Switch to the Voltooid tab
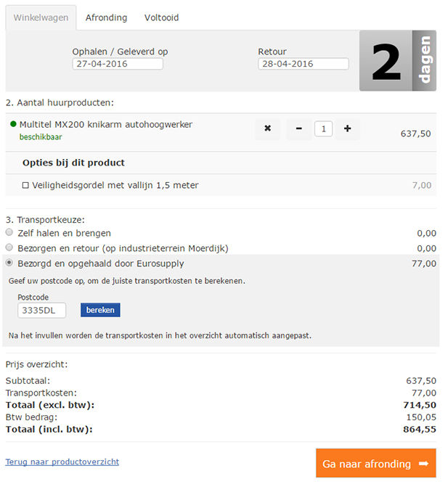This screenshot has height=487, width=448. 161,17
